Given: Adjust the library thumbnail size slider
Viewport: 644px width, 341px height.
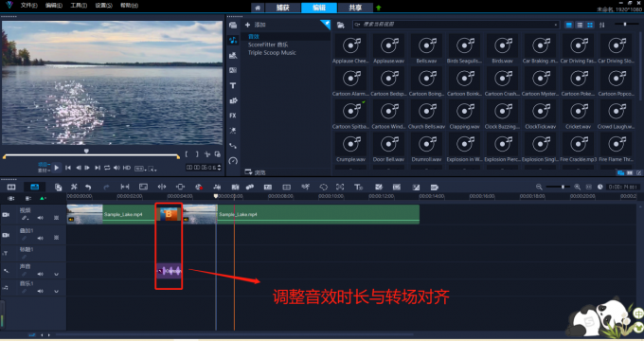Looking at the screenshot, I should [627, 25].
